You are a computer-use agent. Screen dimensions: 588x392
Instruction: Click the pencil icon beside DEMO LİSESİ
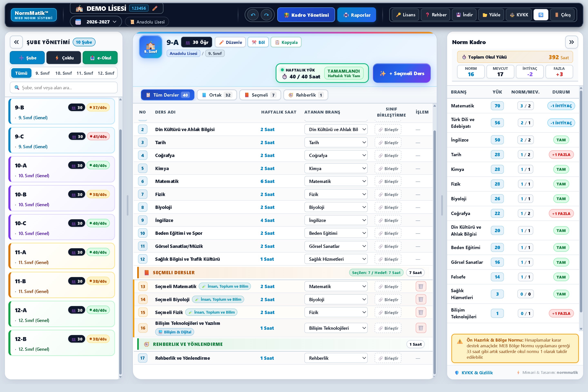click(x=155, y=8)
